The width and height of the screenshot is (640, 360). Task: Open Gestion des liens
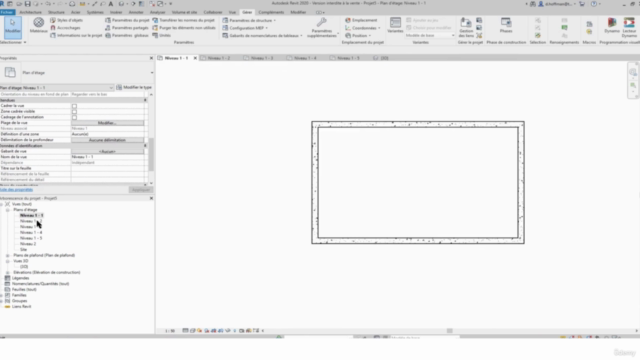(466, 27)
